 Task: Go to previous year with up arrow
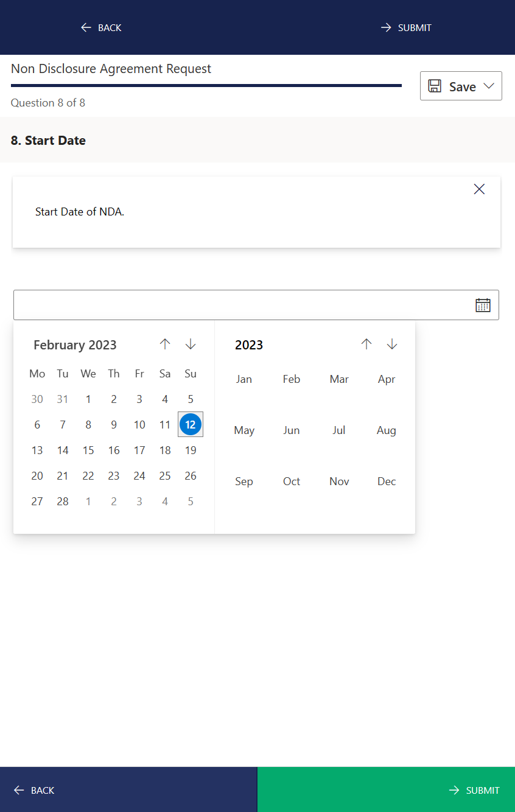366,344
